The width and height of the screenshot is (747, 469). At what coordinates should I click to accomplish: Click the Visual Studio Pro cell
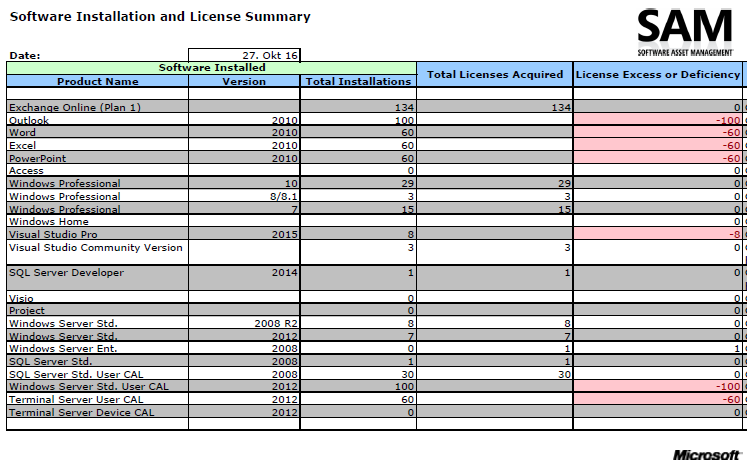click(x=98, y=234)
